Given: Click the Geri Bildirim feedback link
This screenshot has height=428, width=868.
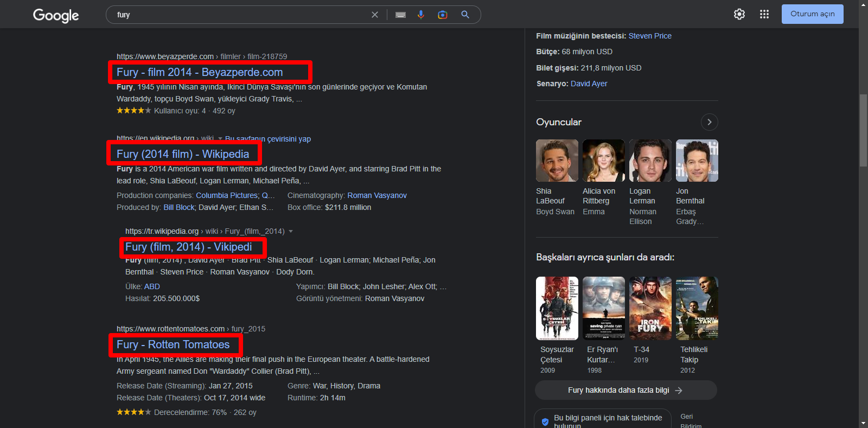Looking at the screenshot, I should tap(691, 421).
